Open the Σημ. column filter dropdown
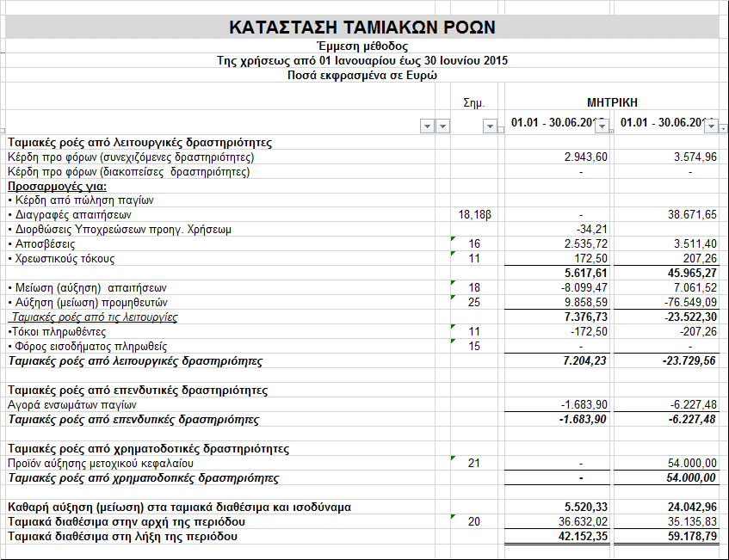The width and height of the screenshot is (729, 560). pos(490,126)
